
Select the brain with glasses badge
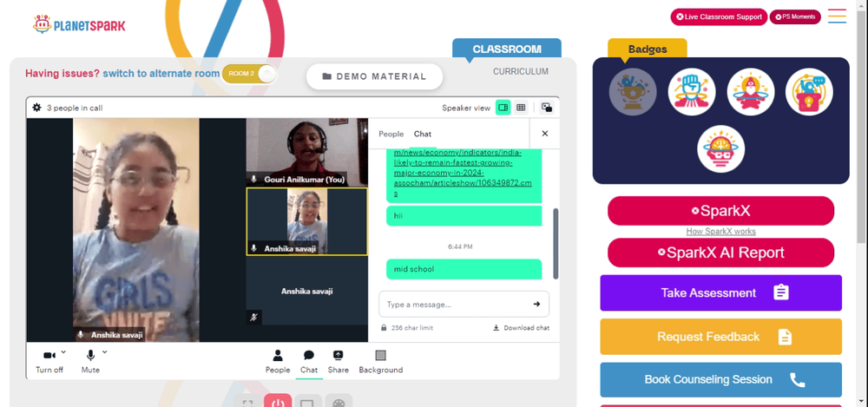click(x=720, y=149)
